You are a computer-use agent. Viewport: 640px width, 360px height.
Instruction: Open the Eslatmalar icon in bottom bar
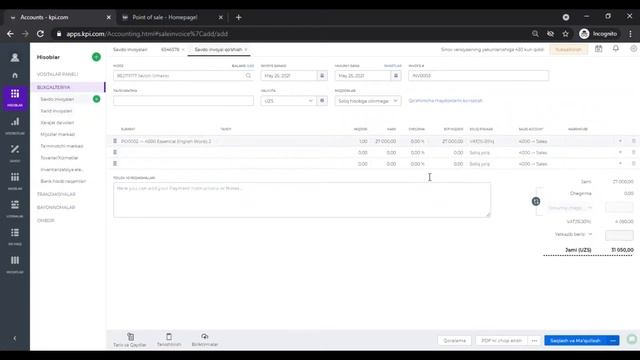click(x=169, y=337)
